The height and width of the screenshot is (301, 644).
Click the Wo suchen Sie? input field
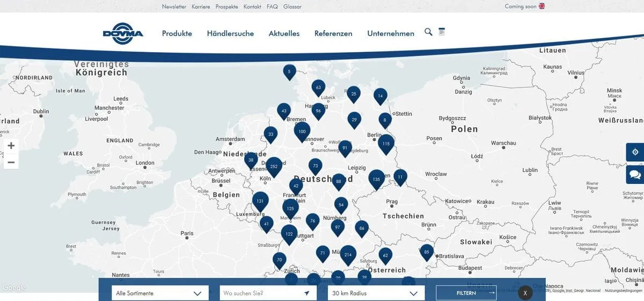(260, 293)
